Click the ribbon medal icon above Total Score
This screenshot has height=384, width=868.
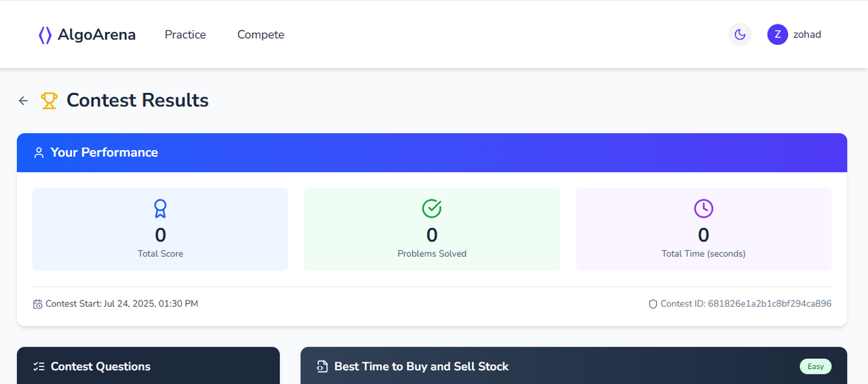click(x=160, y=208)
